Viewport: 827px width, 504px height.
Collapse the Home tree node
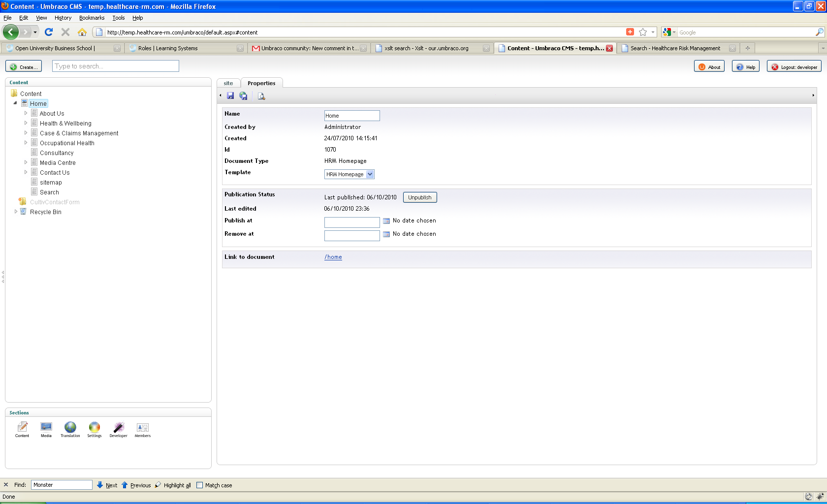pyautogui.click(x=15, y=103)
